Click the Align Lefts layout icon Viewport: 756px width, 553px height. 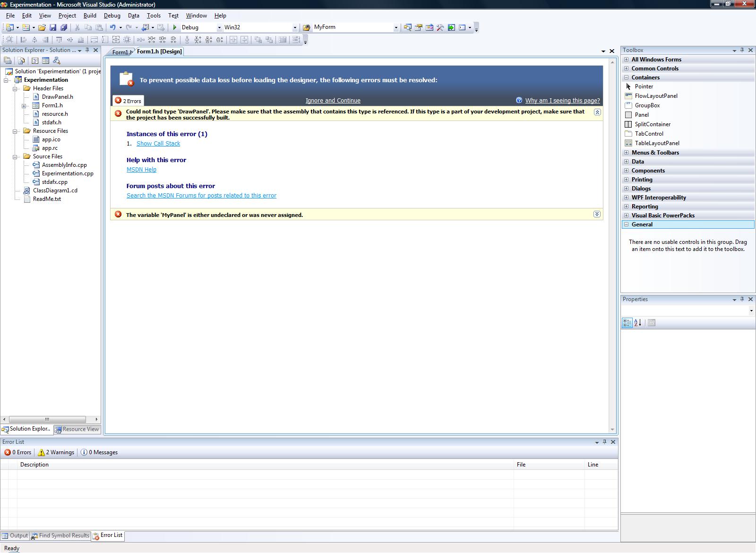coord(24,40)
